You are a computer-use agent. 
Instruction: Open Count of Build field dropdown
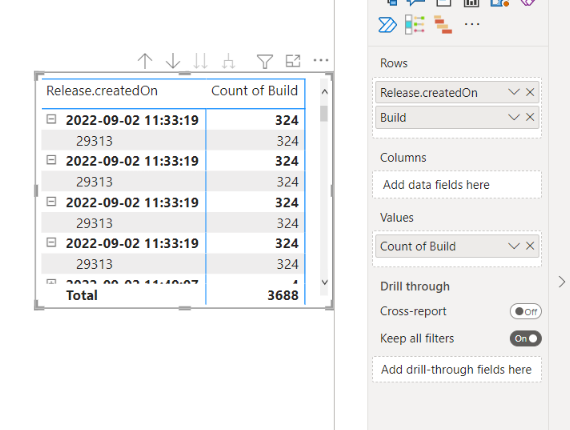(x=513, y=246)
